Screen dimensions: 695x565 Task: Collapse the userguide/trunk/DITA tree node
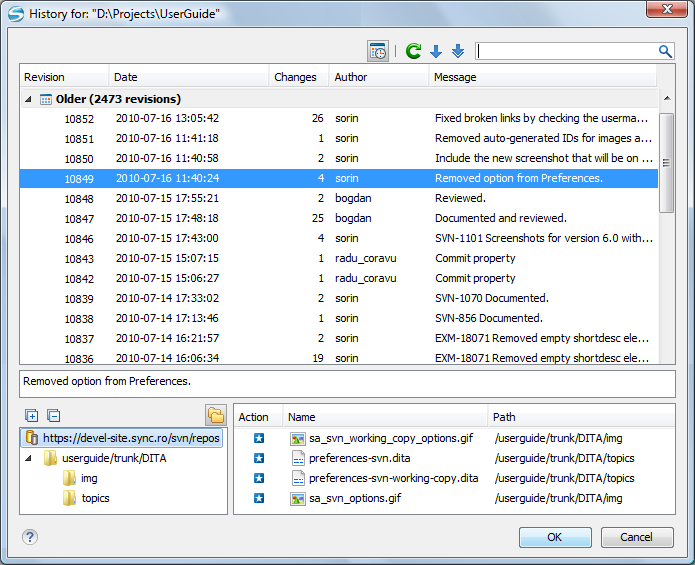29,458
